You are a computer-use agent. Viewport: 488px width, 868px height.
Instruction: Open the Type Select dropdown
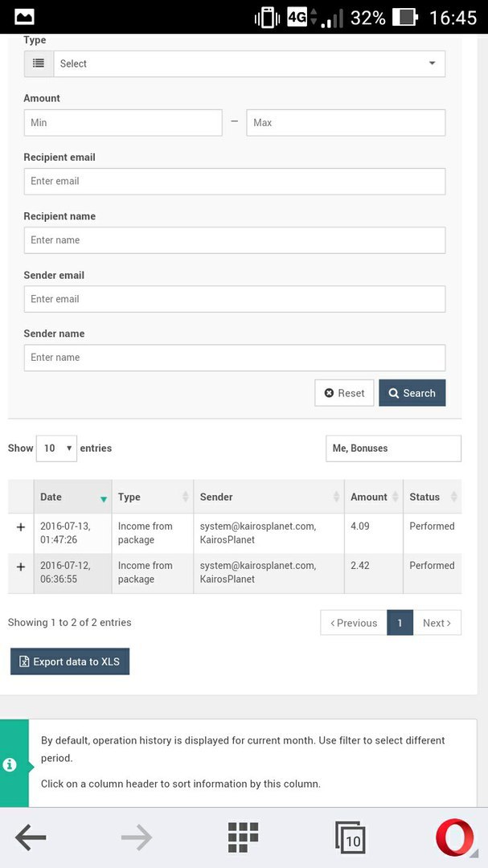tap(249, 63)
